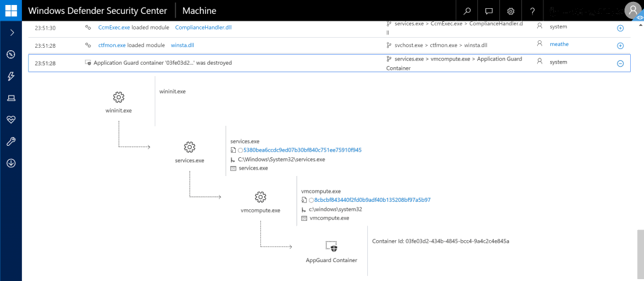Click the module load icon for CcmExec.exe
644x281 pixels.
click(87, 28)
